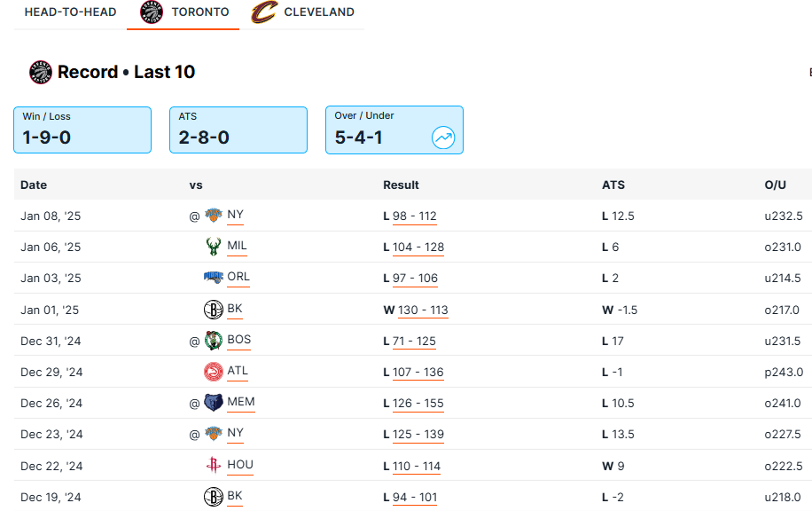Open the L 98 - 112 result link
This screenshot has height=511, width=812.
click(x=414, y=216)
